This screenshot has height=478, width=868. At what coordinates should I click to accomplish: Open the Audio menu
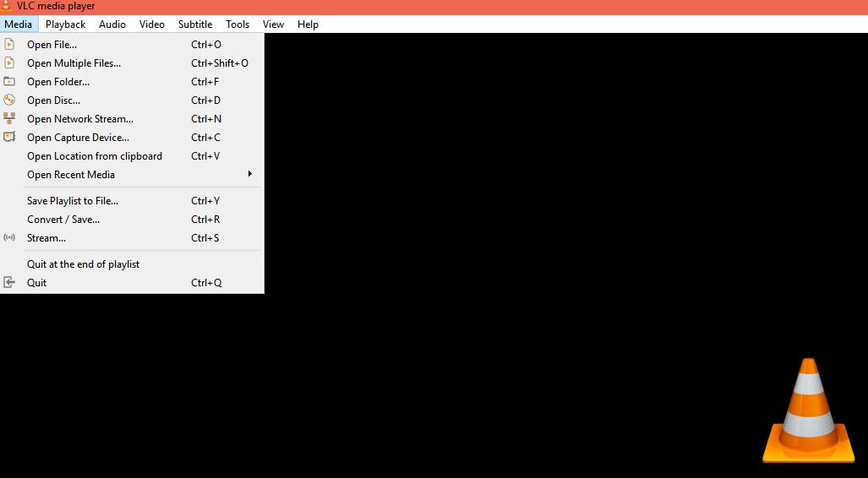[x=112, y=24]
